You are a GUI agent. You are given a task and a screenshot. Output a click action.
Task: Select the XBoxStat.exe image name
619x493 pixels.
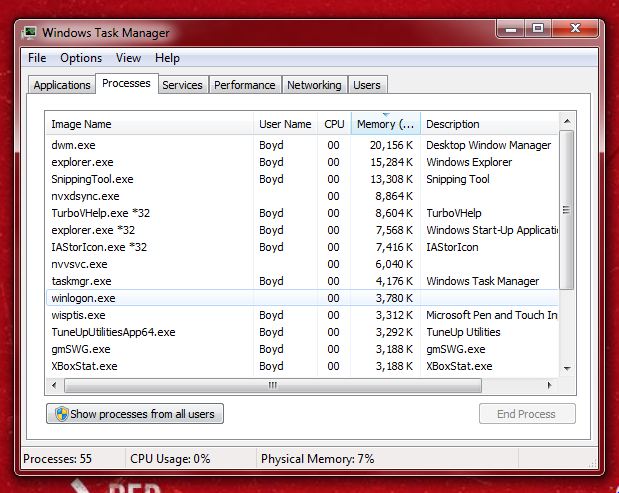click(x=84, y=366)
